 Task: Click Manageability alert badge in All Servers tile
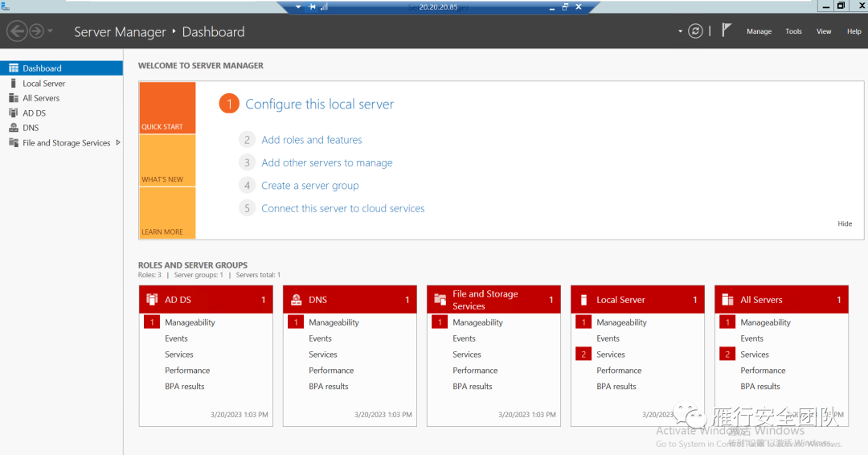click(x=727, y=322)
